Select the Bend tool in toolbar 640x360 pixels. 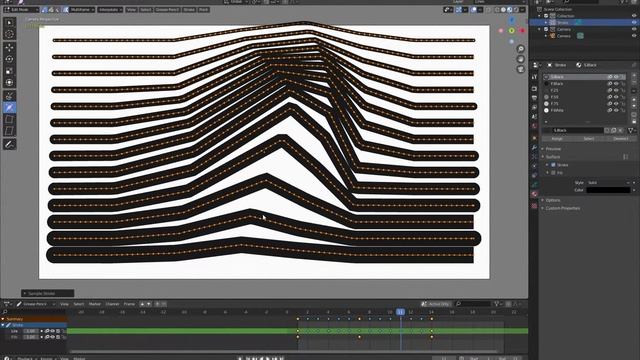click(9, 120)
